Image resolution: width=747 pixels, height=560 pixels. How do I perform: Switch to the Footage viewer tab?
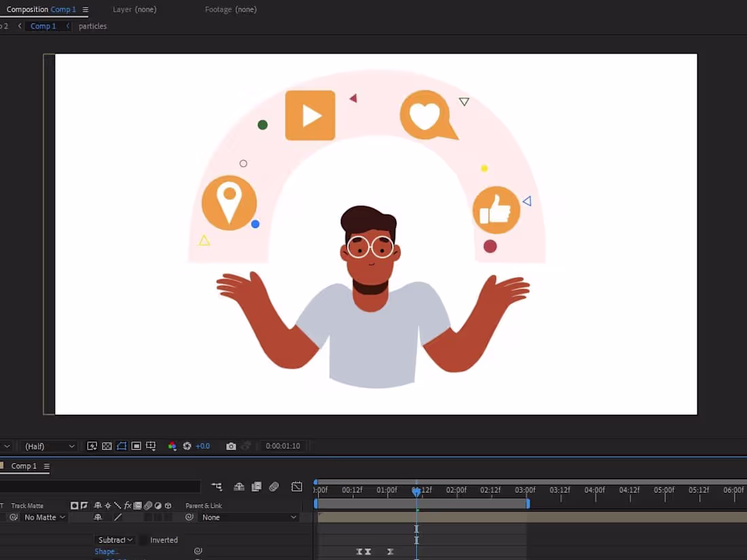[x=231, y=10]
